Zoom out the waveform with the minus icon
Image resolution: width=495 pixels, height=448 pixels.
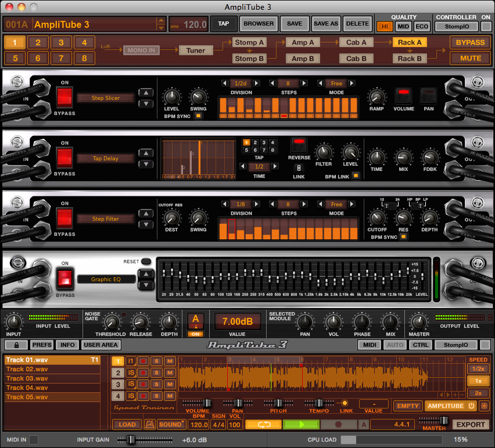tap(462, 395)
